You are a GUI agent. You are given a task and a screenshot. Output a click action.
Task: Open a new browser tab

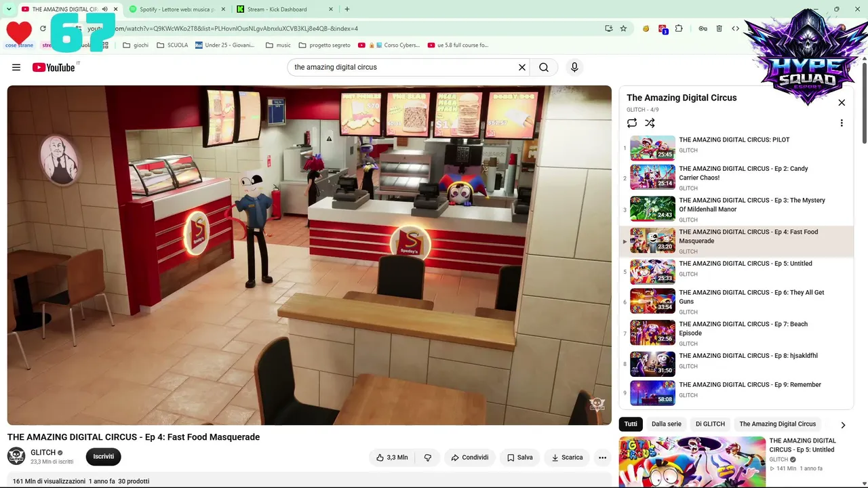[x=347, y=9]
